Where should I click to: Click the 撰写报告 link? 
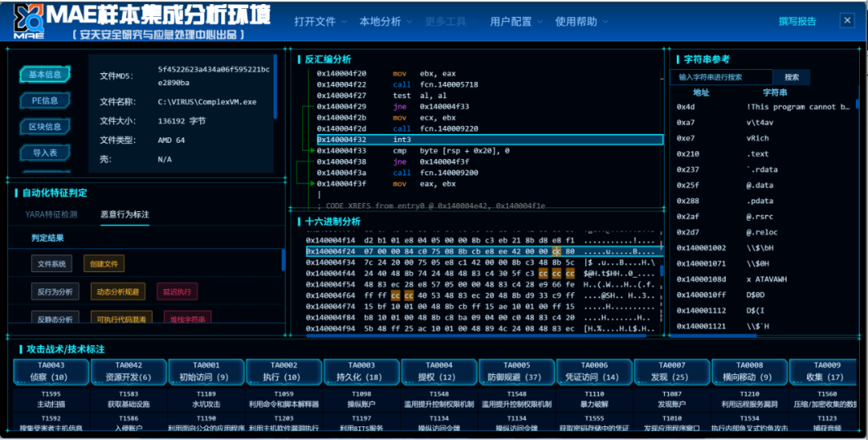point(797,22)
